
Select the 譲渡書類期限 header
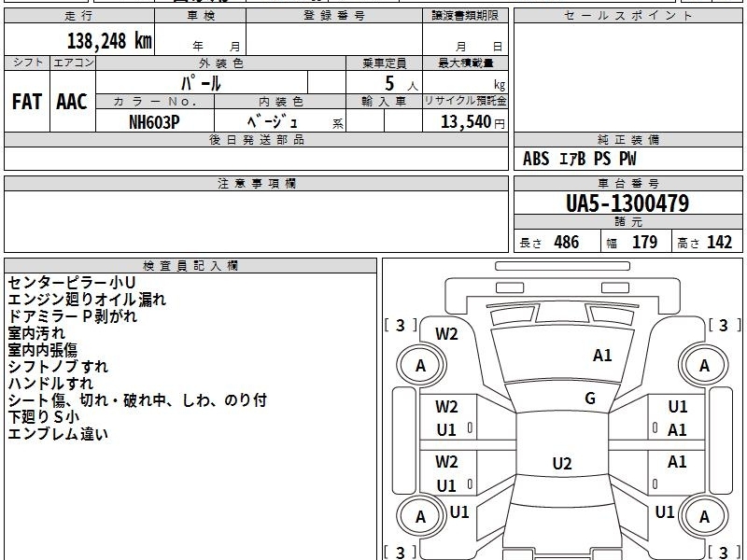465,16
